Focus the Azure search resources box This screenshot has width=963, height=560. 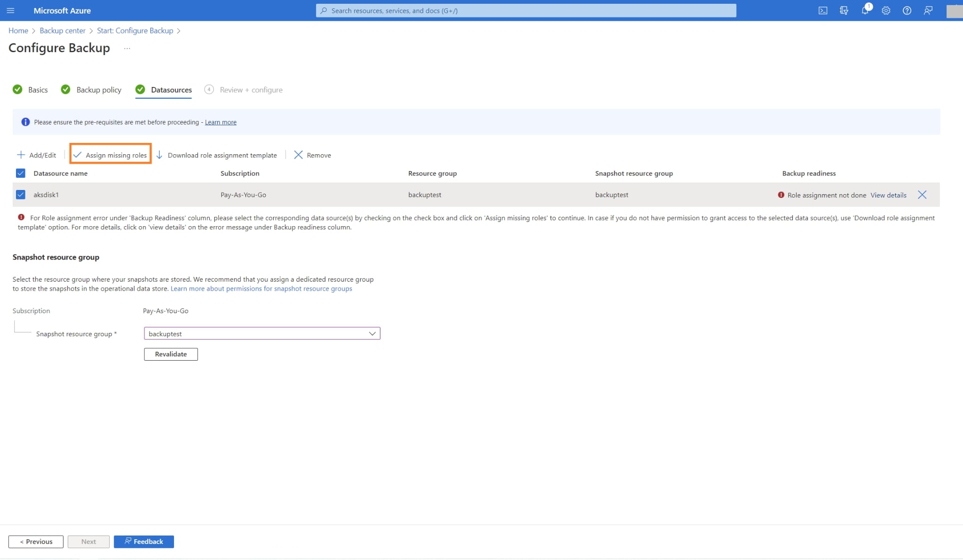[x=526, y=10]
